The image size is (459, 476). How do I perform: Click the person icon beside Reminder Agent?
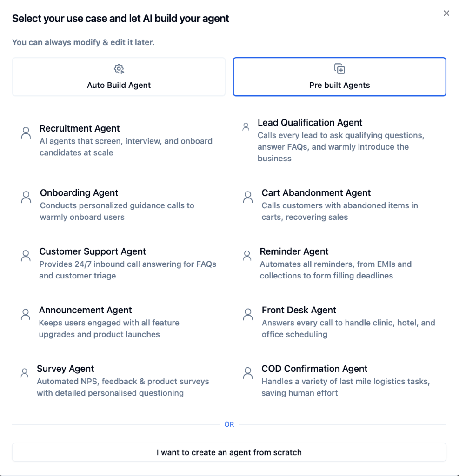click(x=246, y=256)
